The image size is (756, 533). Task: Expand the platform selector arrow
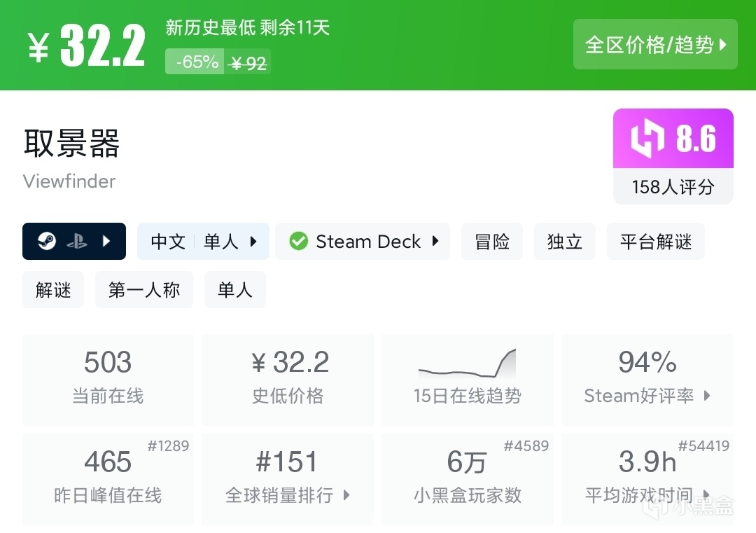(x=106, y=242)
